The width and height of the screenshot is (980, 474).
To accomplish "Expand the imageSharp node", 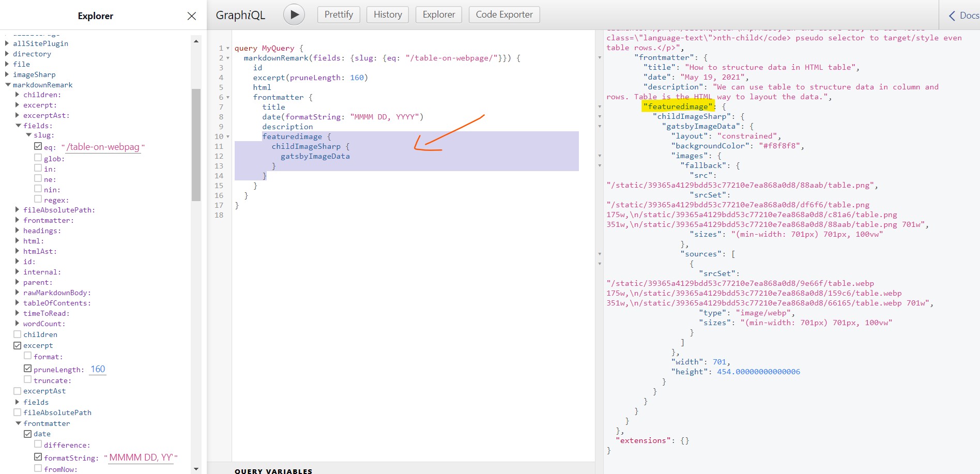I will click(x=7, y=74).
